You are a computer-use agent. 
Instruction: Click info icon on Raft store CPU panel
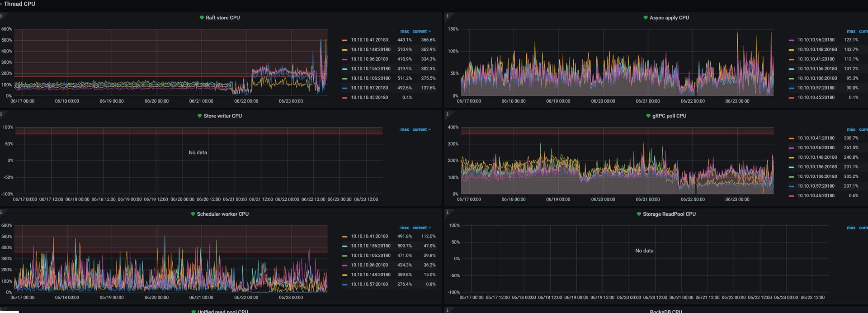[x=2, y=16]
